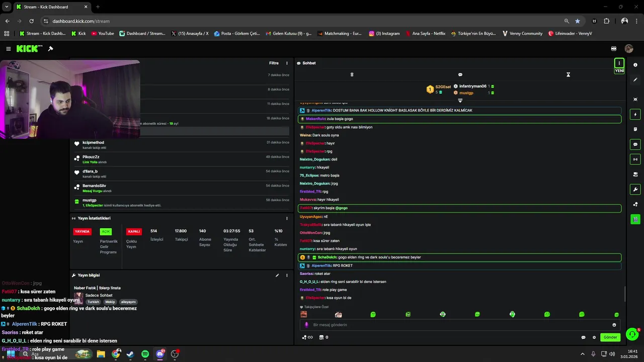
Task: Open the YouTube bookmark
Action: tap(103, 34)
